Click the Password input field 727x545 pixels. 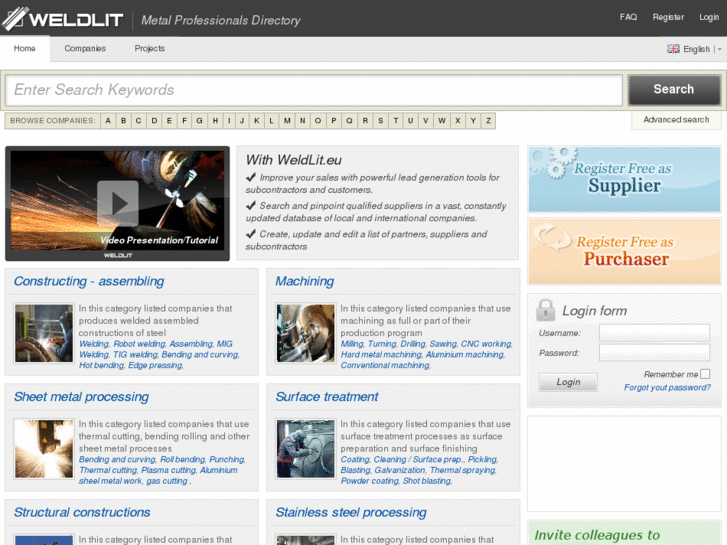point(654,353)
